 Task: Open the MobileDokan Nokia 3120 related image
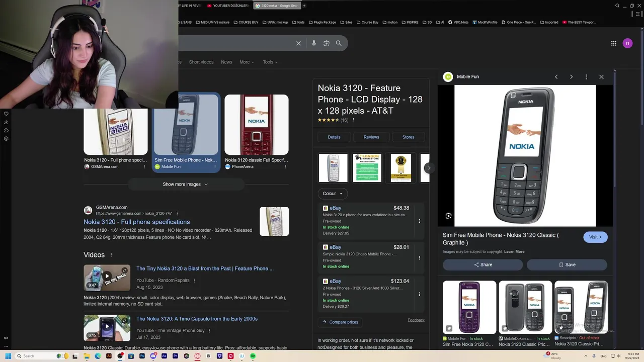pos(525,307)
